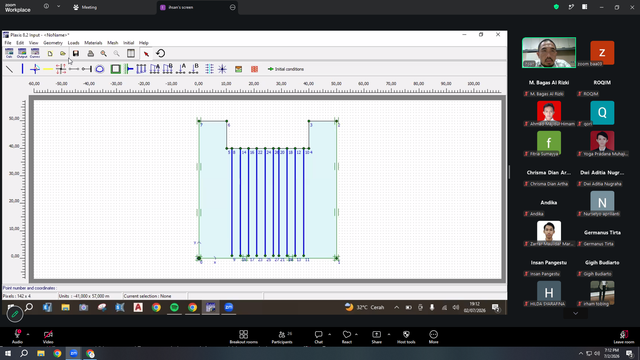
Task: Open the Zoom Chat panel
Action: coord(318,337)
